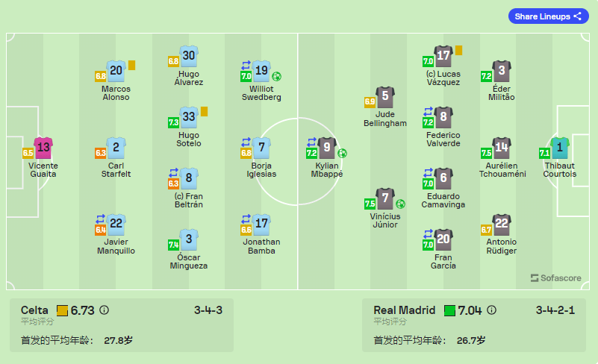The height and width of the screenshot is (364, 598).
Task: Open Jude Bellingham's player name link
Action: click(384, 119)
